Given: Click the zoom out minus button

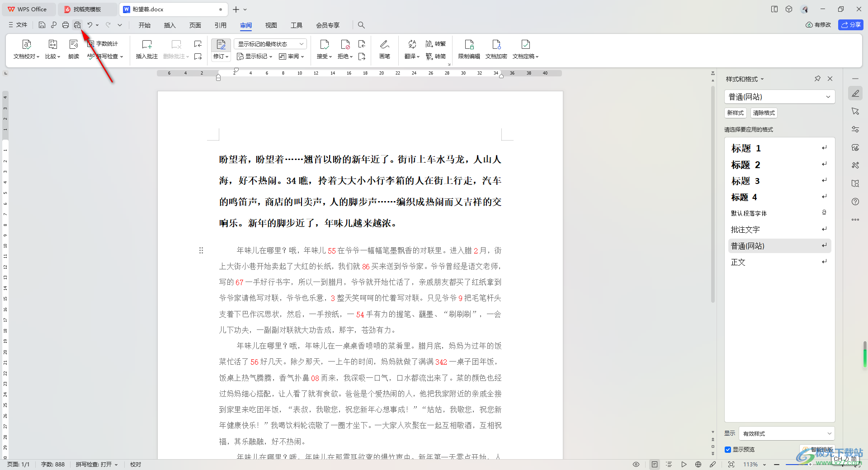Looking at the screenshot, I should pos(777,464).
